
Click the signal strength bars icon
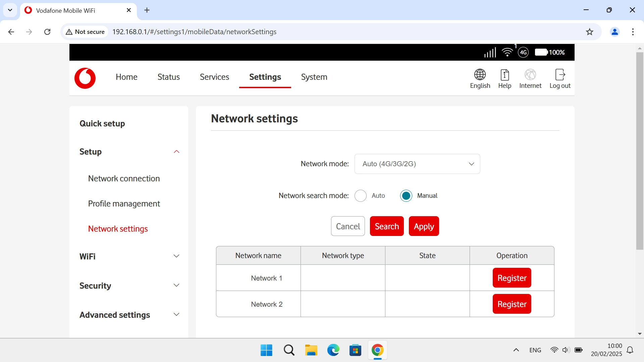coord(490,52)
